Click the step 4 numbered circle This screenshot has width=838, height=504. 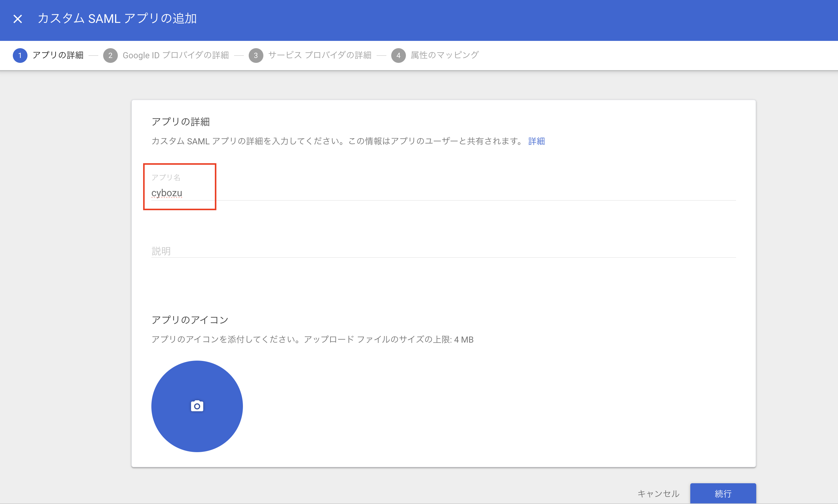point(399,55)
